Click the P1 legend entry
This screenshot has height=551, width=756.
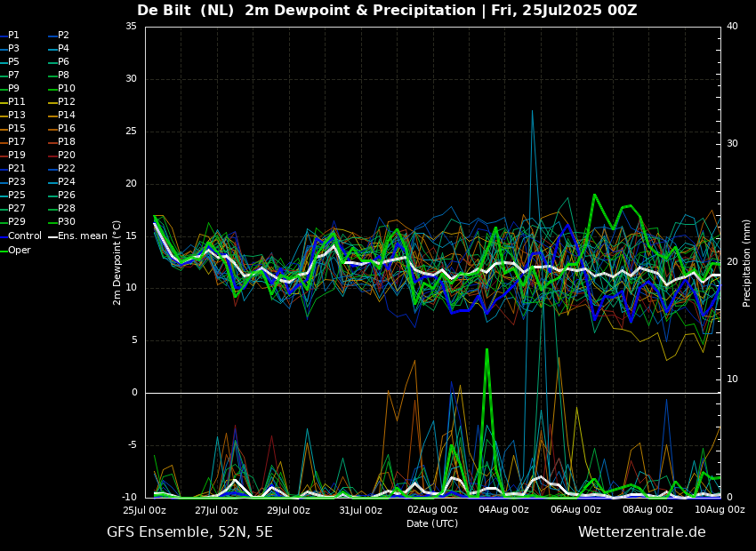pos(13,36)
